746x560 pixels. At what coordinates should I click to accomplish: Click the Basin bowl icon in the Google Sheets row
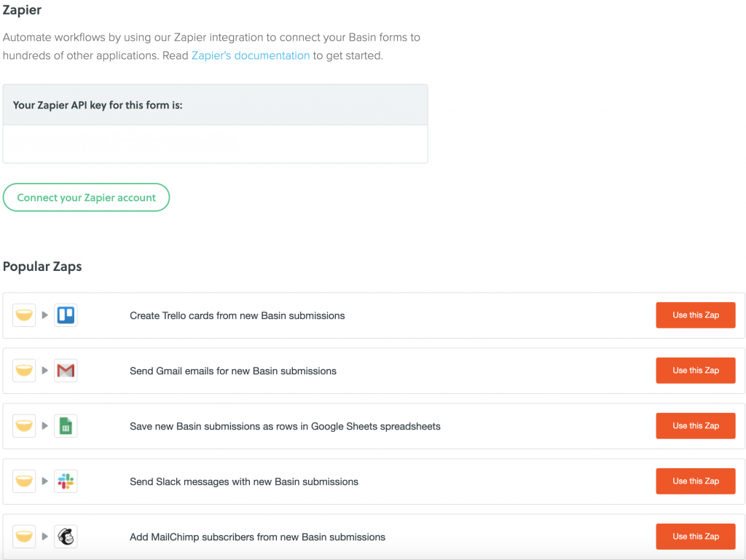[x=24, y=426]
